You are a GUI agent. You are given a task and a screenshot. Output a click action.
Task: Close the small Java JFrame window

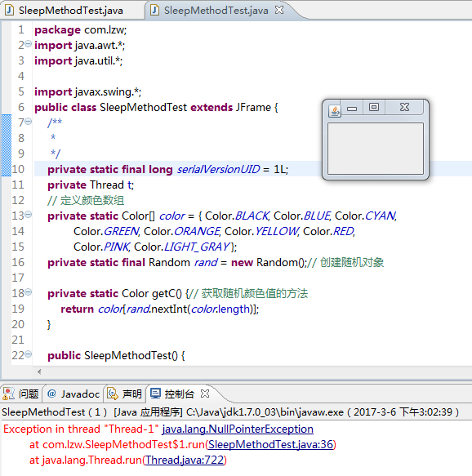[404, 107]
